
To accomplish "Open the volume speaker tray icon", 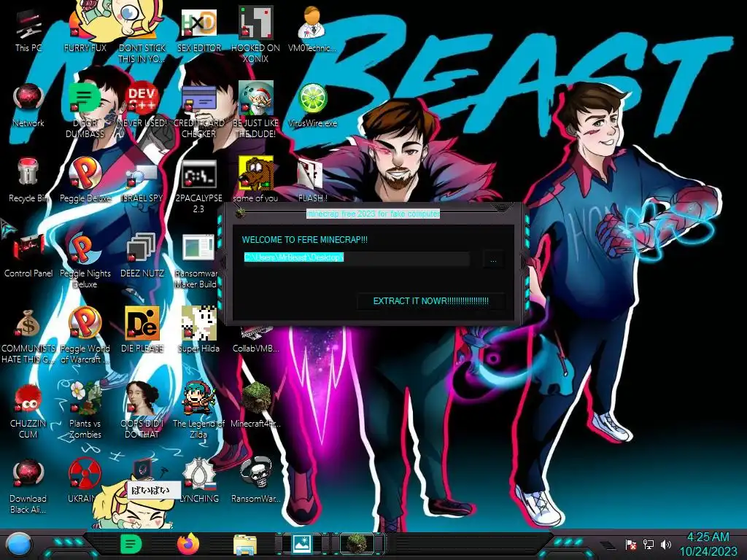I will [x=665, y=544].
